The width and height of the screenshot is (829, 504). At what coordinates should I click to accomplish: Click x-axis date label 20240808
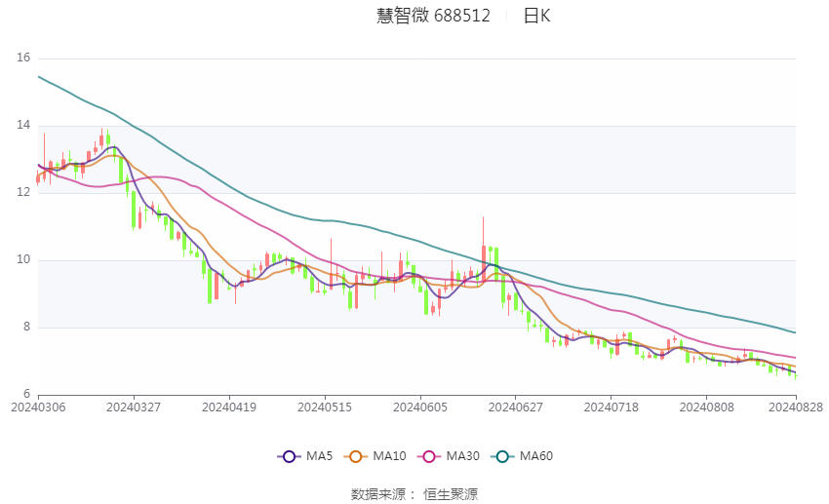click(706, 407)
